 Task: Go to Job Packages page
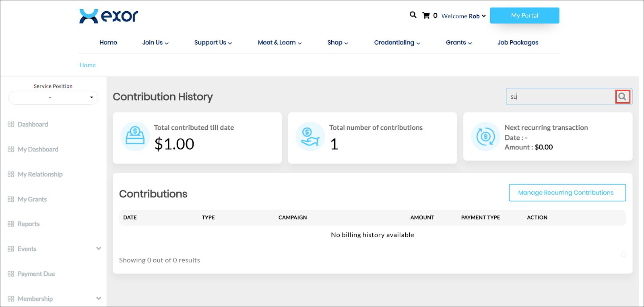(518, 42)
